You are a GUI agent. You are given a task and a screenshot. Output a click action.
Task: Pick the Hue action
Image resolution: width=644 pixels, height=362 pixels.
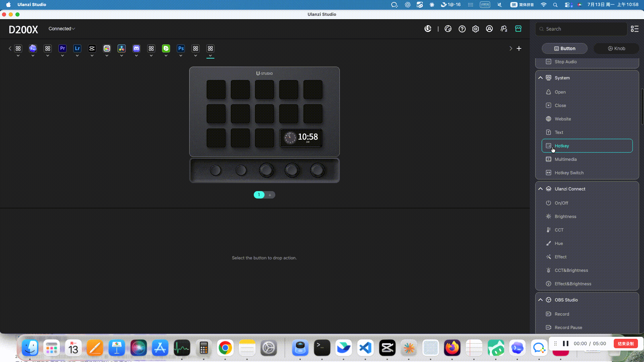pos(587,243)
